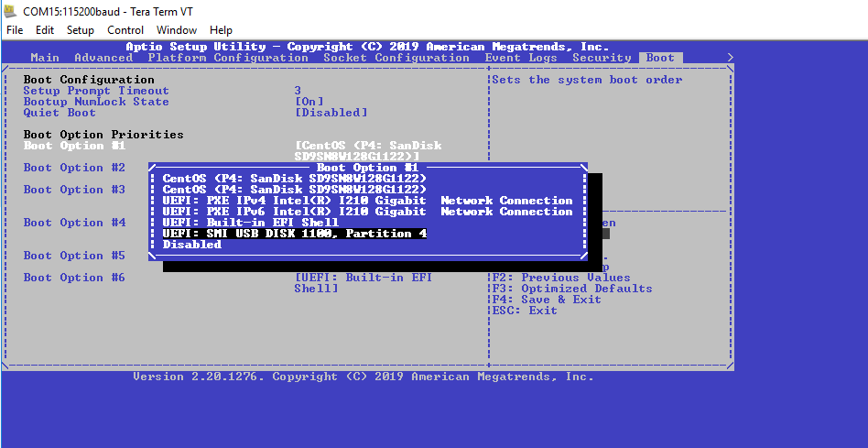Click the Boot Option #4 label
The height and width of the screenshot is (448, 868).
pos(74,223)
